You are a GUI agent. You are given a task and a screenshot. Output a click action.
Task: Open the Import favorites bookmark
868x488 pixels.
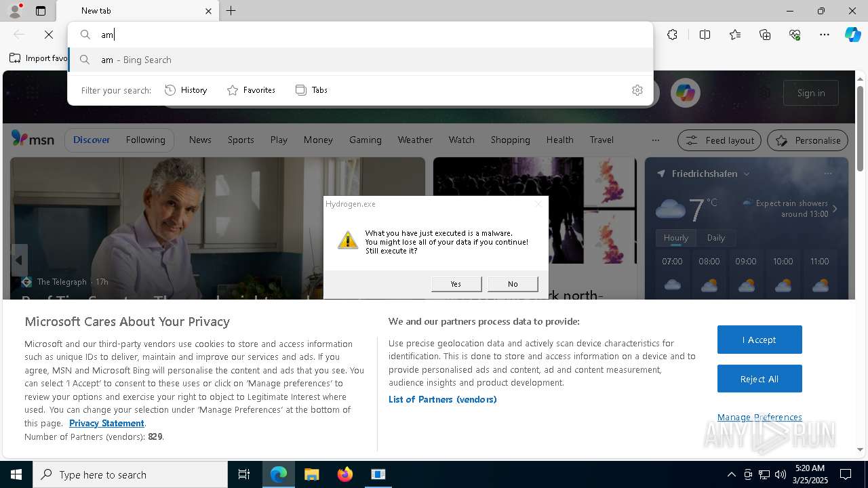39,58
